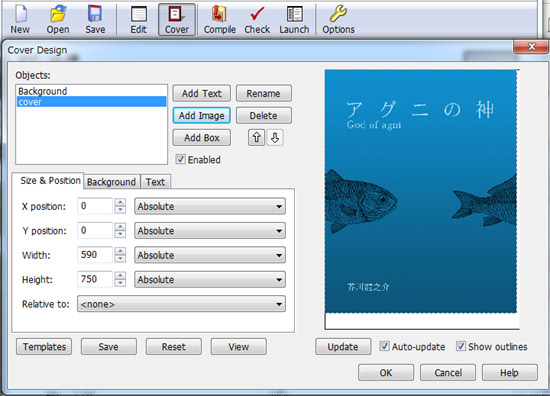550x396 pixels.
Task: Move selected object up with arrow button
Action: pyautogui.click(x=256, y=137)
